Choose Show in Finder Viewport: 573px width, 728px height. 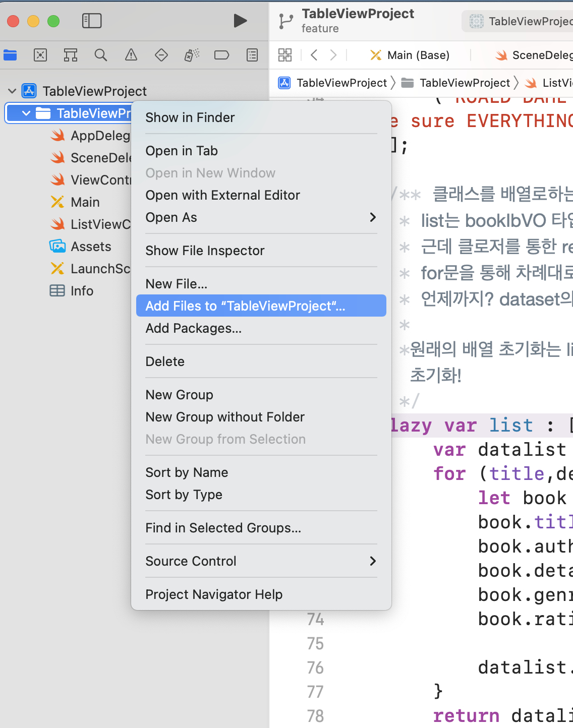(x=261, y=117)
